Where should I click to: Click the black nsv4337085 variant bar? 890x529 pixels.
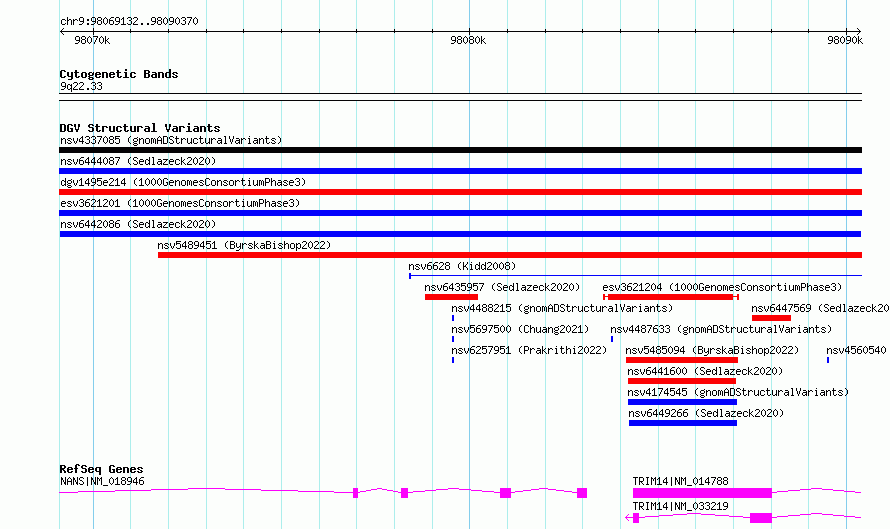pos(460,150)
